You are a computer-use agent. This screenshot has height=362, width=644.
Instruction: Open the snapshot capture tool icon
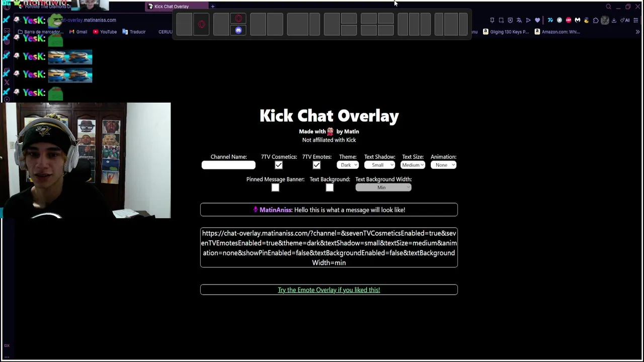click(501, 20)
